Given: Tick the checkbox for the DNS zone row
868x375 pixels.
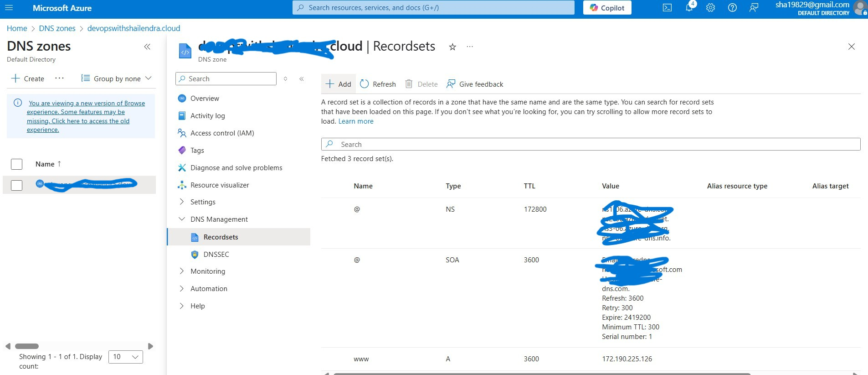Looking at the screenshot, I should [x=16, y=185].
